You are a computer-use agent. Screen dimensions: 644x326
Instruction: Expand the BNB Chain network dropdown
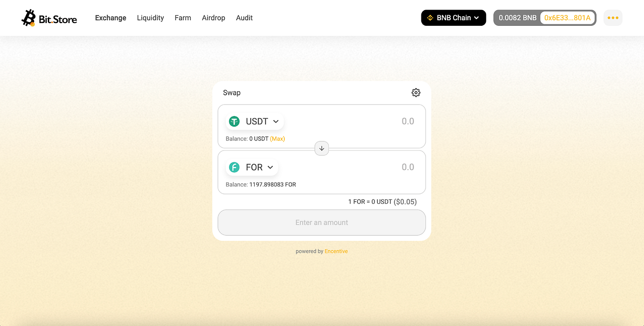[x=454, y=18]
